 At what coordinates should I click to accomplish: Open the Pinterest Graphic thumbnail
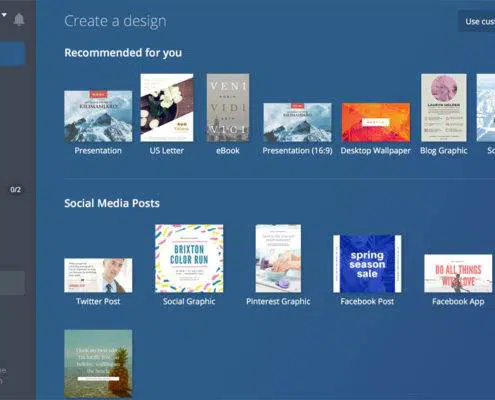278,258
